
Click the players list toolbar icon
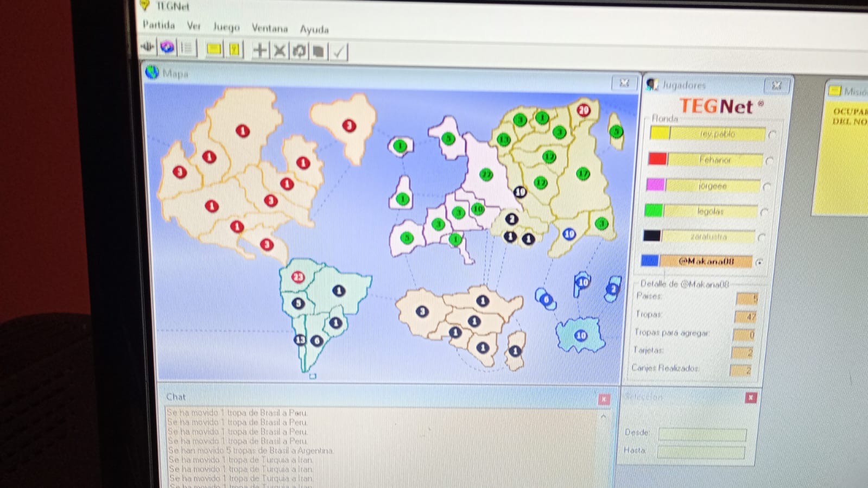[187, 48]
